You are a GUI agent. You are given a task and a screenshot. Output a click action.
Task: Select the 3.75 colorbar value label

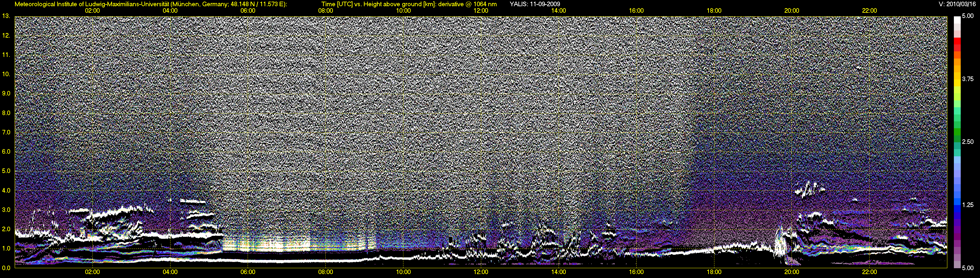[968, 79]
